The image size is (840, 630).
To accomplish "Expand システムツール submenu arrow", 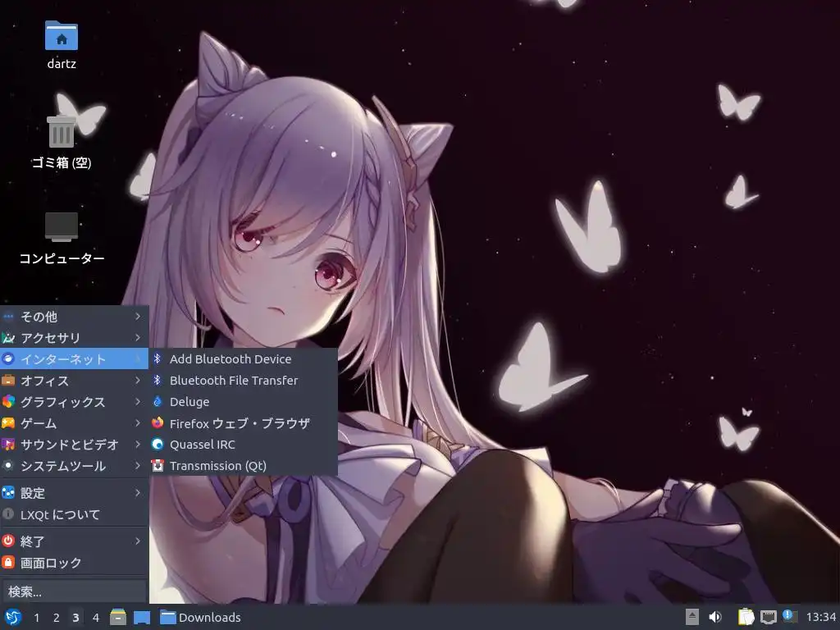I will [x=138, y=466].
